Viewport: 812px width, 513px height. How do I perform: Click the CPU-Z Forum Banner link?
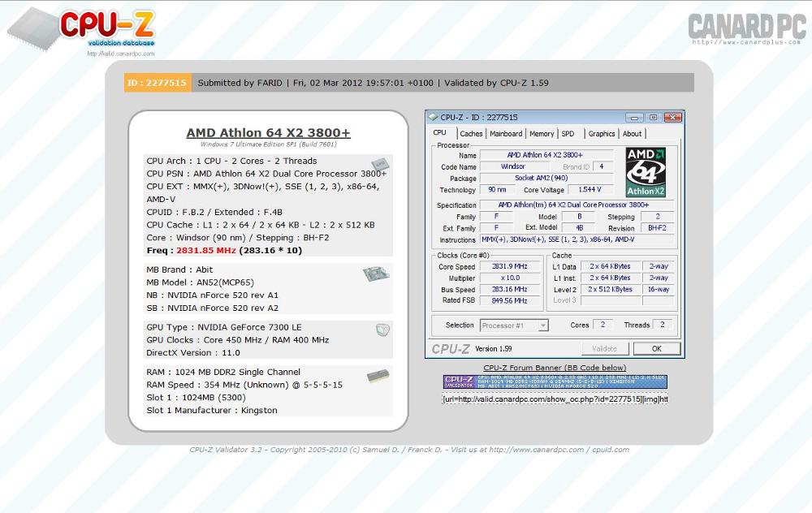coord(555,368)
